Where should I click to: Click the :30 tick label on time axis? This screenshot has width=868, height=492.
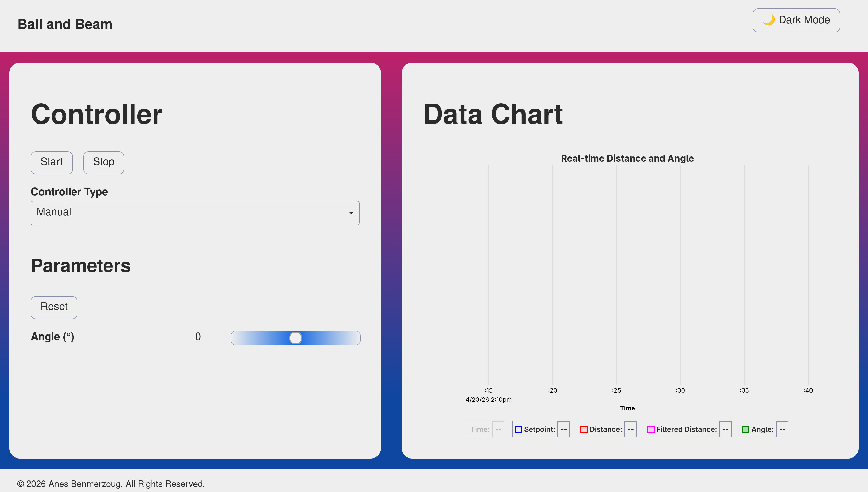point(680,391)
